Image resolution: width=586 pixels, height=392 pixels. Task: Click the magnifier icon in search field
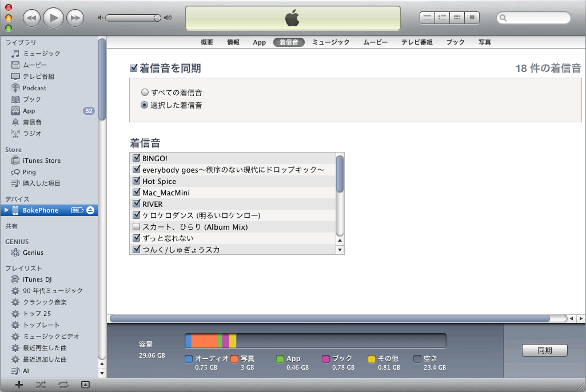504,18
